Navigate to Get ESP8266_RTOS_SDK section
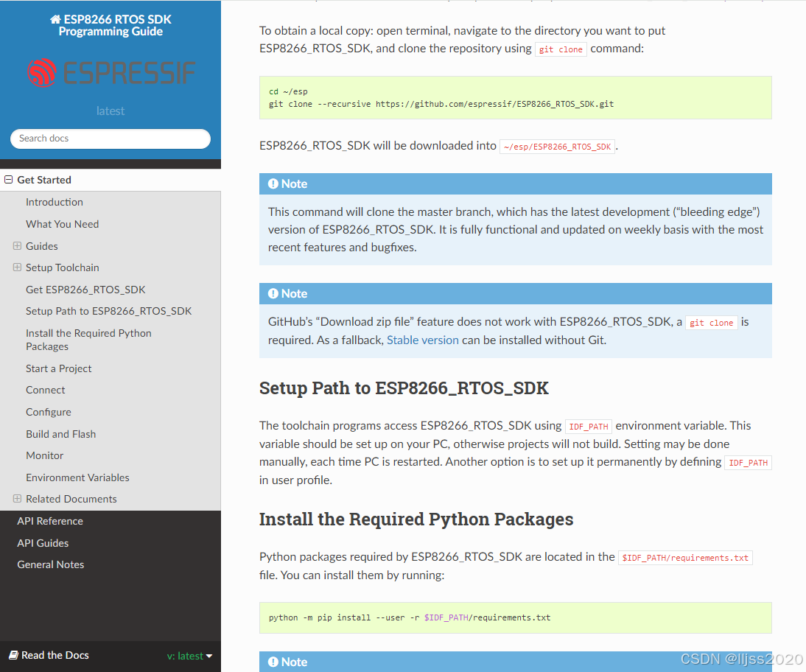 85,290
